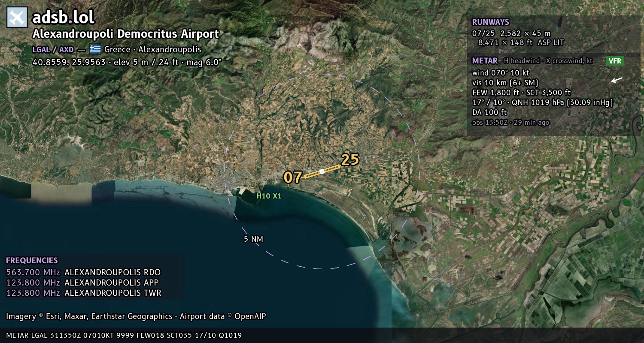
Task: Click the white wind direction arrow
Action: tap(617, 80)
